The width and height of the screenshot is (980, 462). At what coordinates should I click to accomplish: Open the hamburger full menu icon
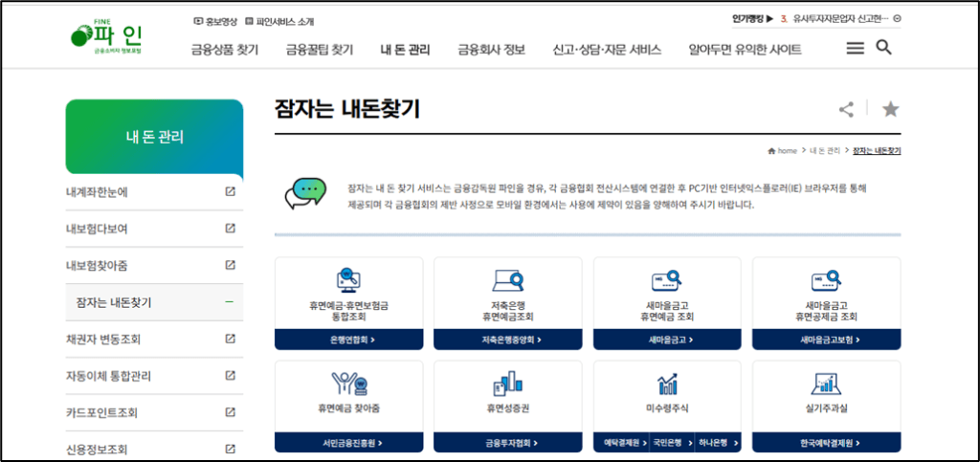coord(855,48)
